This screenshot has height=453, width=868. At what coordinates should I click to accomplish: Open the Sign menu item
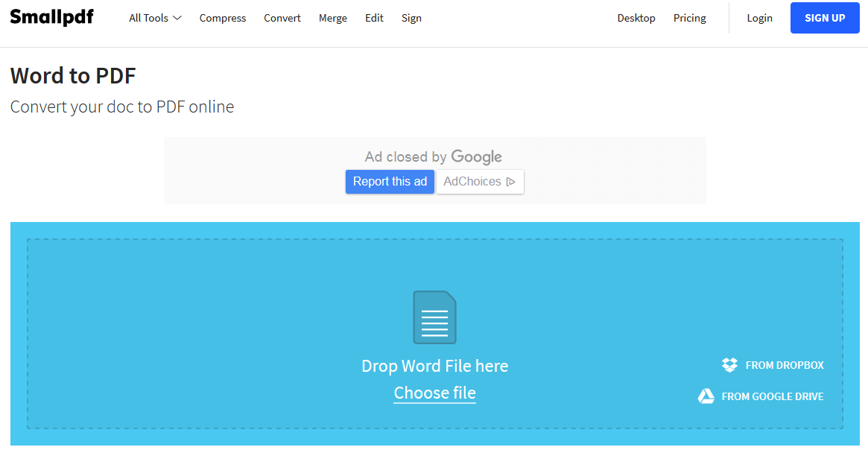[411, 18]
